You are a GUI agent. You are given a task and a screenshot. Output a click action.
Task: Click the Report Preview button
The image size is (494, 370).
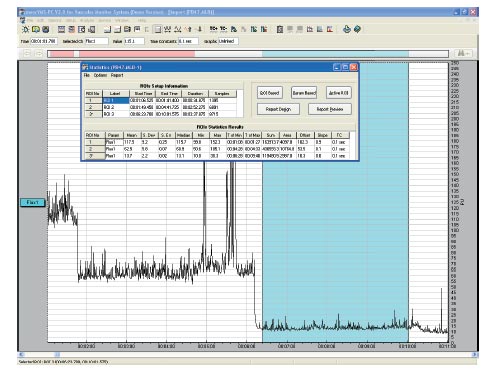pos(330,109)
